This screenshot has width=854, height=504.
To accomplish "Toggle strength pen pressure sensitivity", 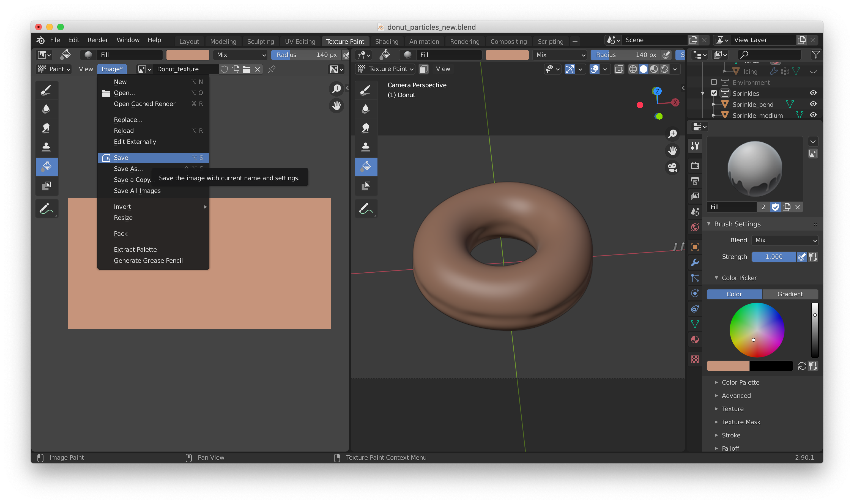I will click(801, 257).
